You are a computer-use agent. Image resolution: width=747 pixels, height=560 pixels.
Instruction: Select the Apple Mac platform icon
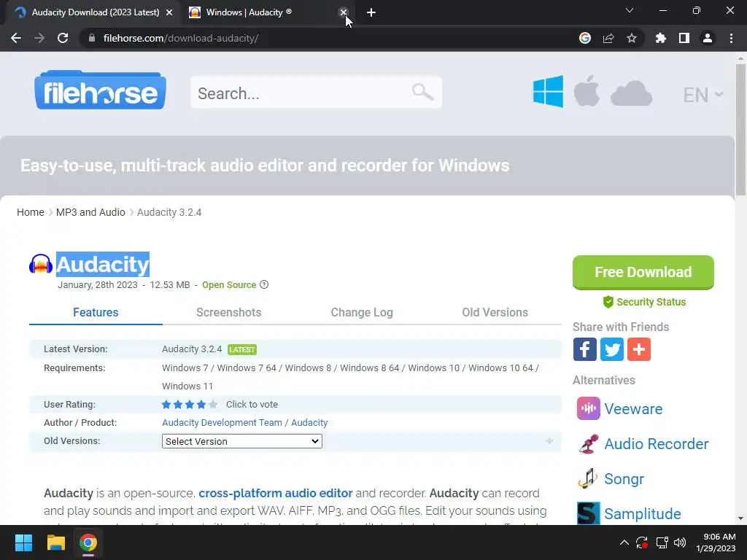587,91
